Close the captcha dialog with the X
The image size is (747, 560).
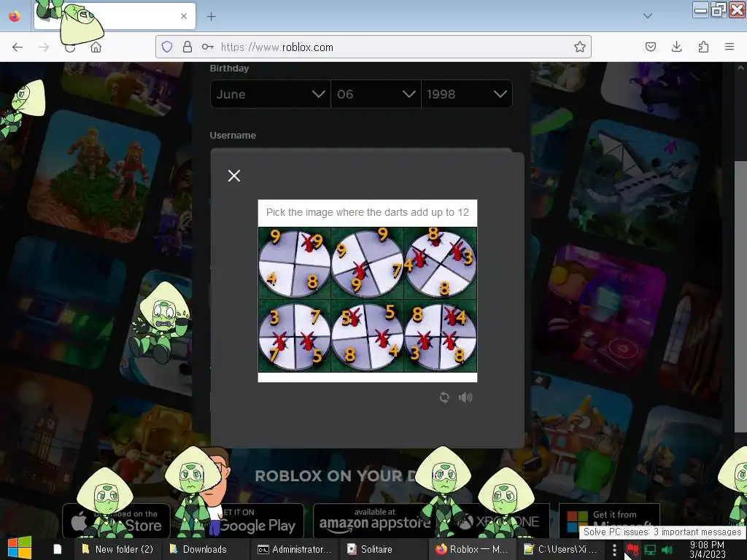pos(234,176)
